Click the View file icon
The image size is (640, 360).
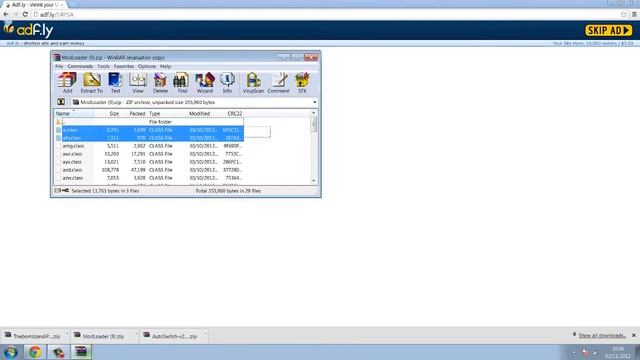[138, 83]
